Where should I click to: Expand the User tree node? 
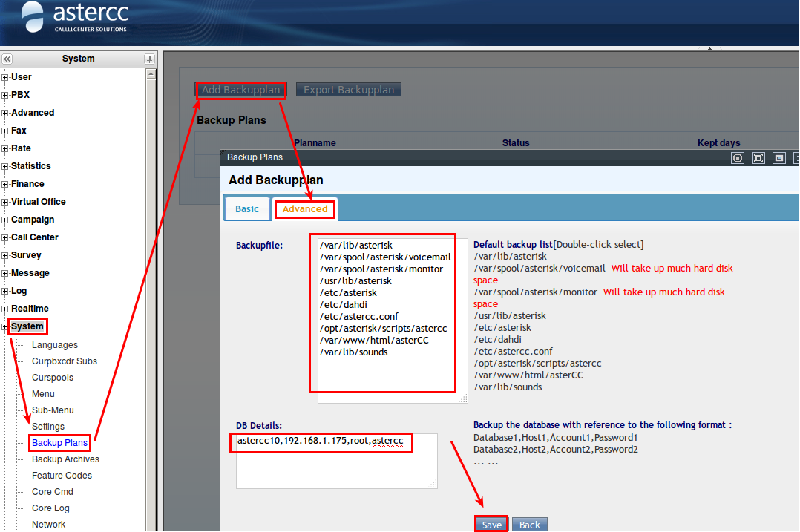(x=5, y=77)
